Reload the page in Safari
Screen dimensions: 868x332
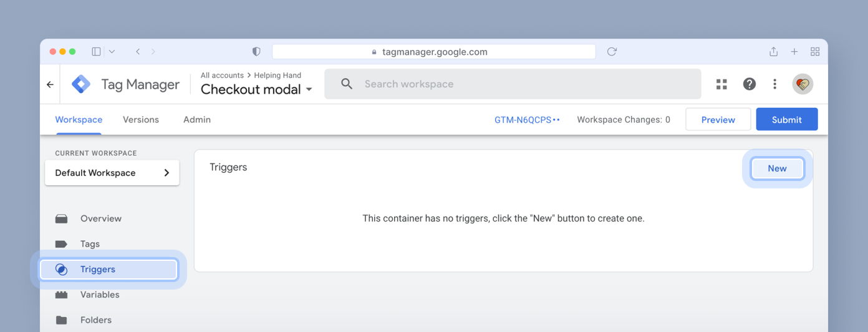612,52
